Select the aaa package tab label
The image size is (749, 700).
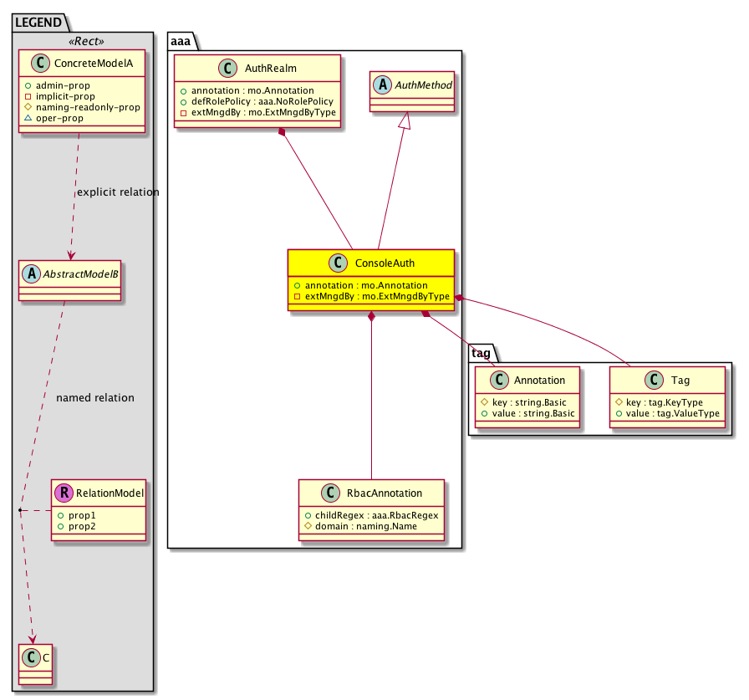click(x=181, y=40)
